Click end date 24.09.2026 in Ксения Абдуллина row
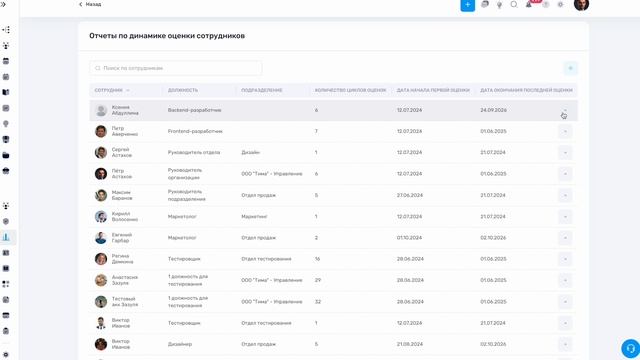 pyautogui.click(x=493, y=110)
